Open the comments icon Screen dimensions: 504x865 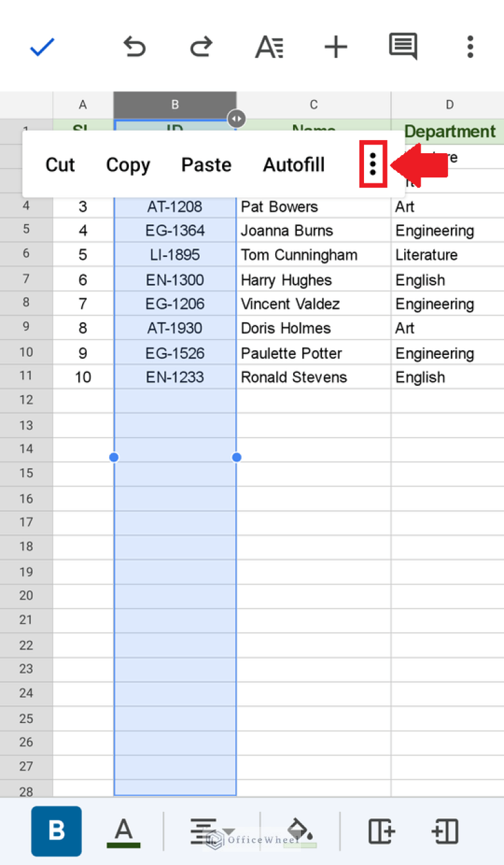point(403,47)
